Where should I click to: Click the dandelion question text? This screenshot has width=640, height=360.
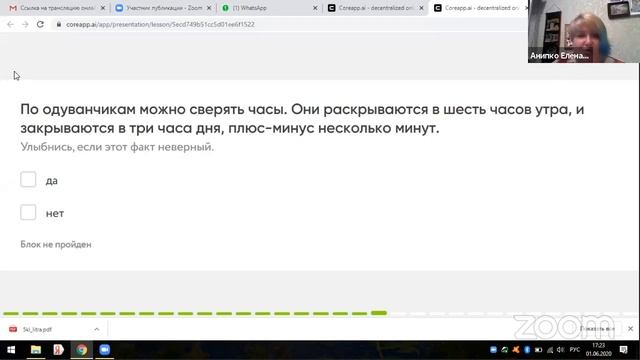302,119
